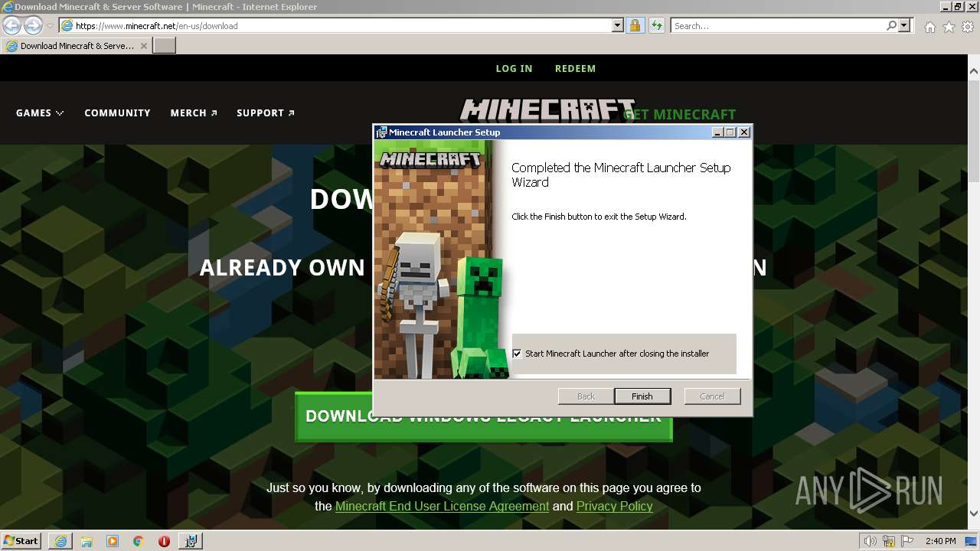Click the page refresh icon
The image size is (980, 551).
pyautogui.click(x=656, y=25)
